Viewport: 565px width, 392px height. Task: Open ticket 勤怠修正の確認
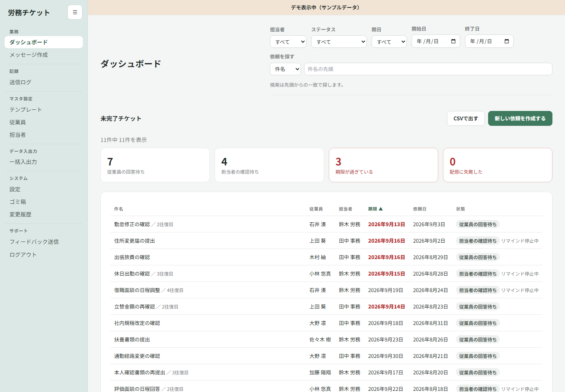coord(132,224)
